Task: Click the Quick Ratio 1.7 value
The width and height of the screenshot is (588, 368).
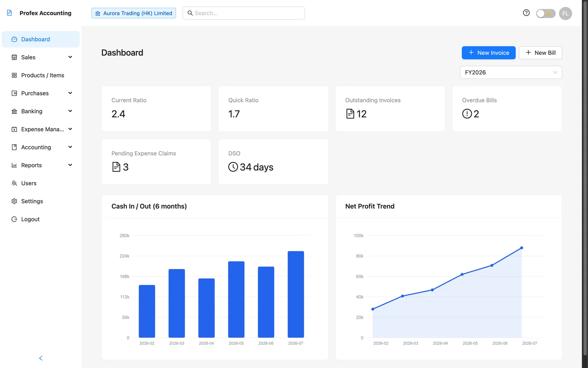Action: point(234,114)
